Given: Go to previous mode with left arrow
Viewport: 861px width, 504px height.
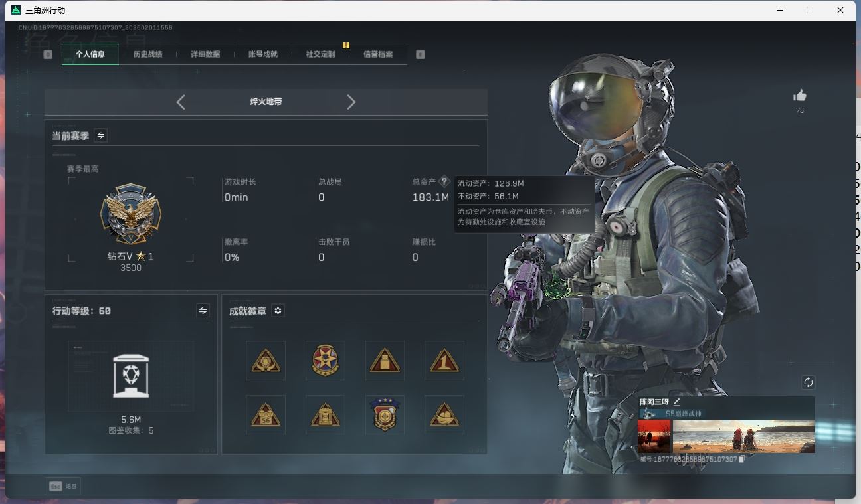Looking at the screenshot, I should pyautogui.click(x=181, y=102).
